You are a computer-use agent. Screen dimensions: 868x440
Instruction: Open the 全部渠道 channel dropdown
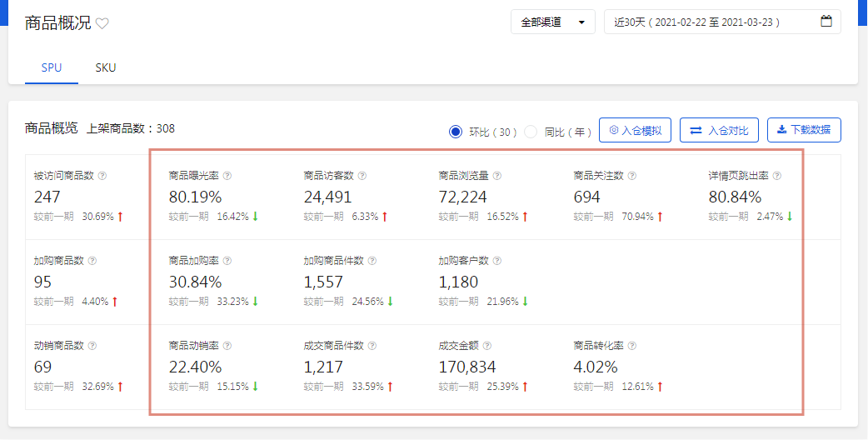[553, 22]
